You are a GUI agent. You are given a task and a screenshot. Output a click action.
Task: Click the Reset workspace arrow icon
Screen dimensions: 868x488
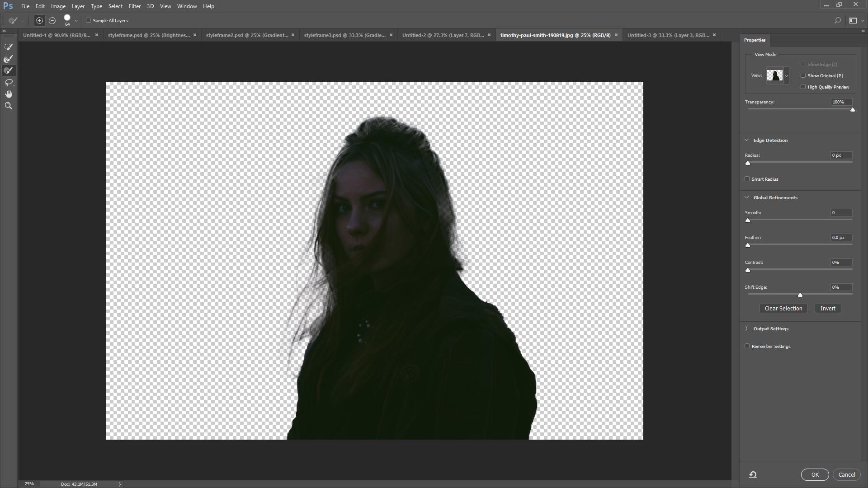(753, 474)
